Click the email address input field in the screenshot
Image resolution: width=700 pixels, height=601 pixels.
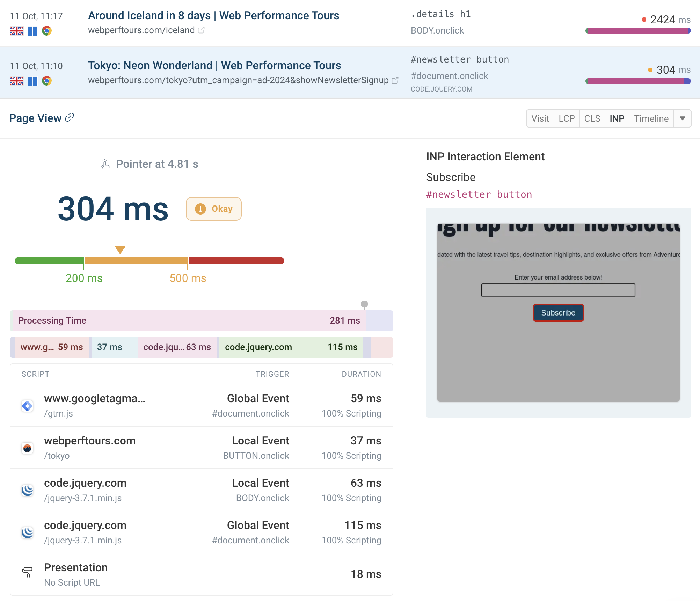[558, 290]
